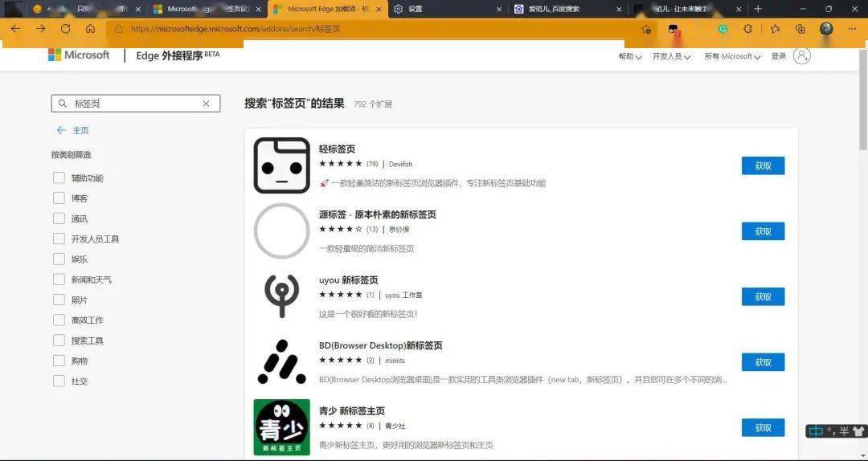The image size is (868, 461).
Task: Open the extension with red badge
Action: click(674, 30)
